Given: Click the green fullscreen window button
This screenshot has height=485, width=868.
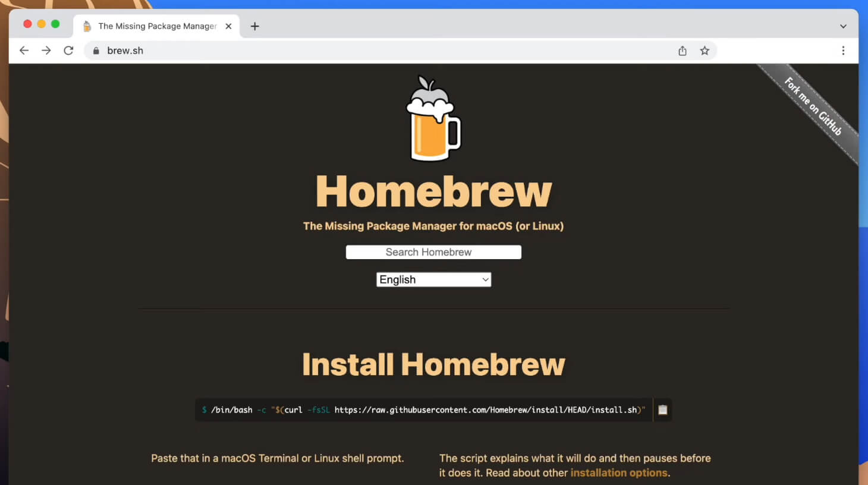Looking at the screenshot, I should (55, 24).
